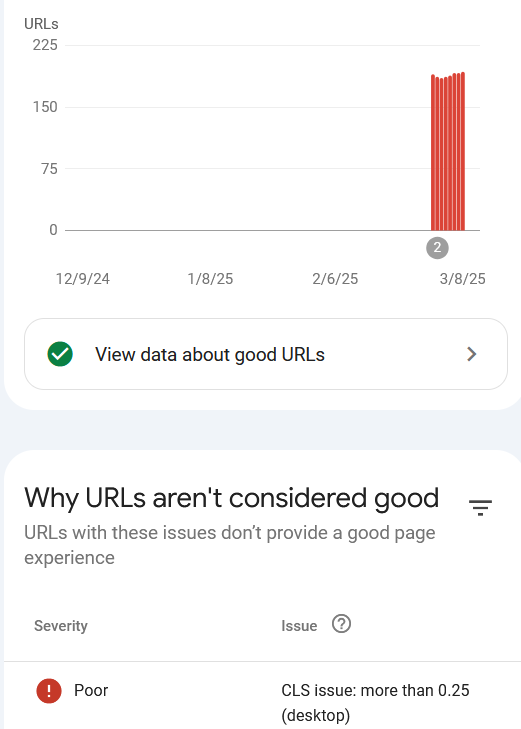
Task: Click the 3/8/25 date axis label
Action: tap(462, 279)
